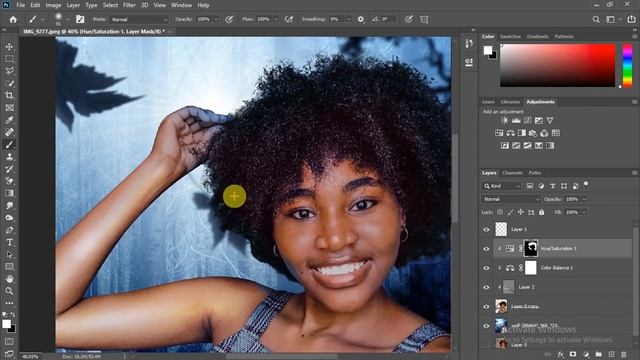Screen dimensions: 640x360
Task: Add a Levels adjustment
Action: pos(516,120)
